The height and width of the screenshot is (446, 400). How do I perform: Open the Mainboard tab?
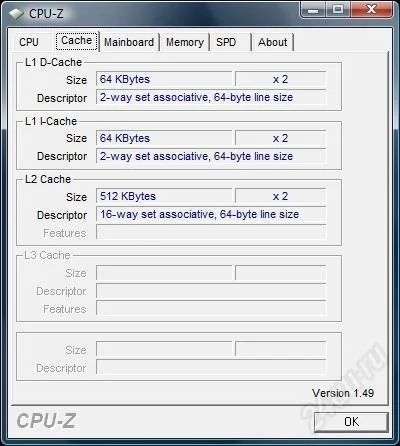tap(129, 42)
